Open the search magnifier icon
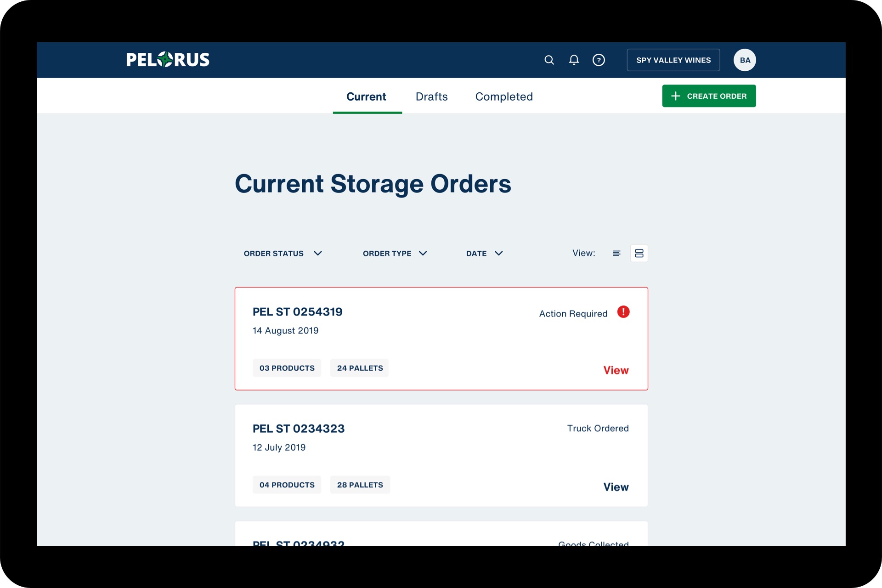This screenshot has width=882, height=588. point(549,60)
